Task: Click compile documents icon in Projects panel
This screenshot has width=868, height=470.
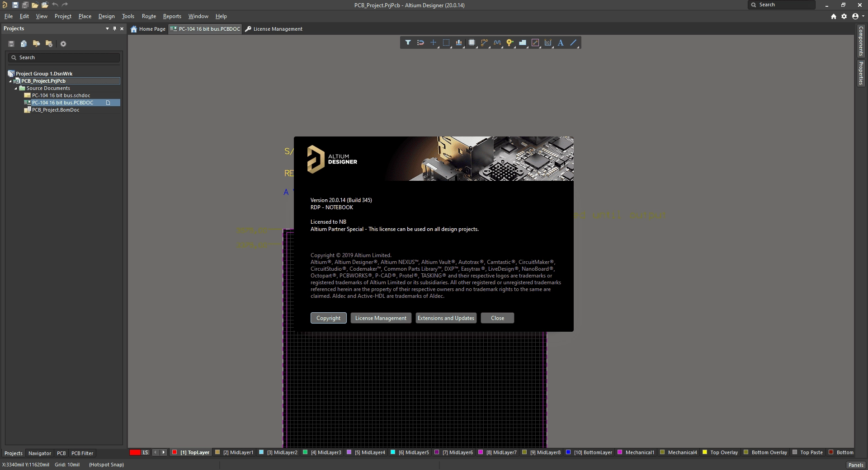Action: (x=24, y=44)
